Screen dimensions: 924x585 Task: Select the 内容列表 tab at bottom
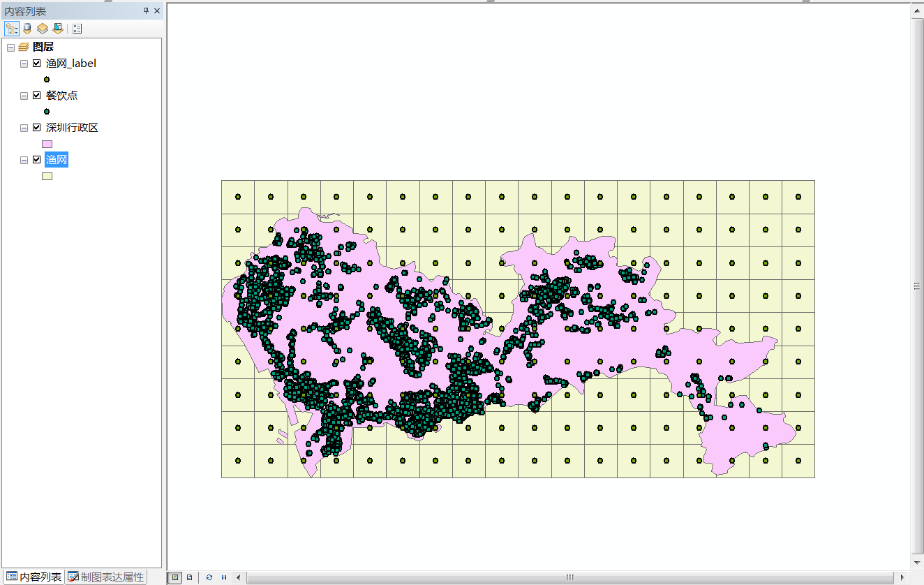(33, 577)
